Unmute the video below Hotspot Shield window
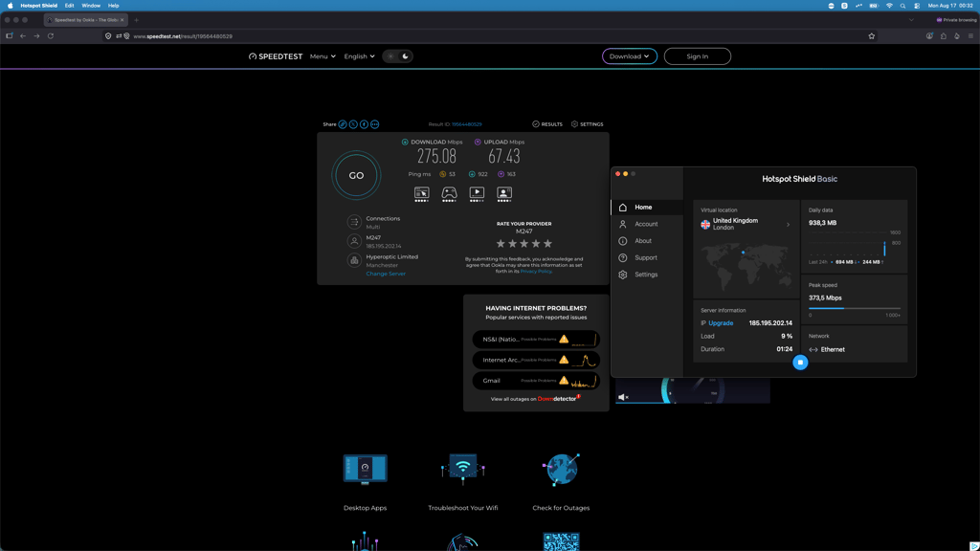 point(622,397)
